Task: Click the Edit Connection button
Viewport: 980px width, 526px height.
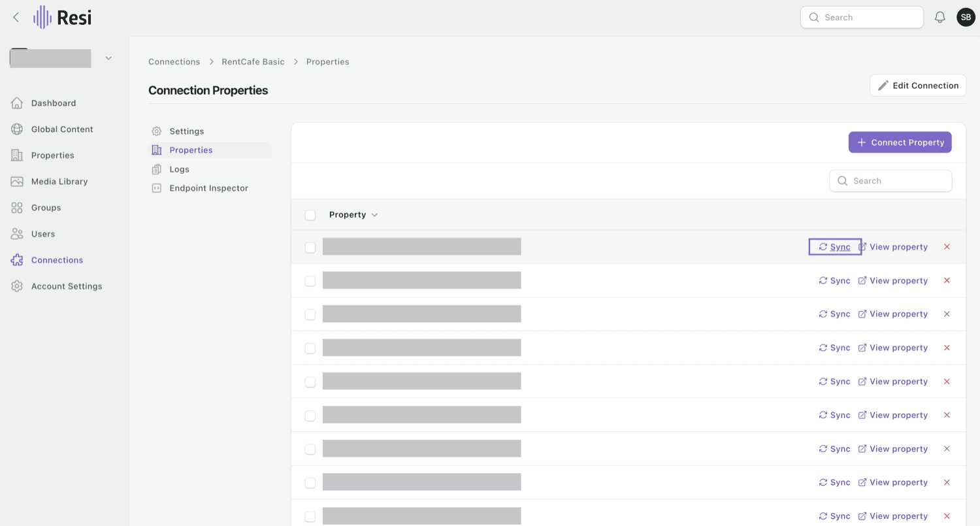Action: tap(918, 86)
